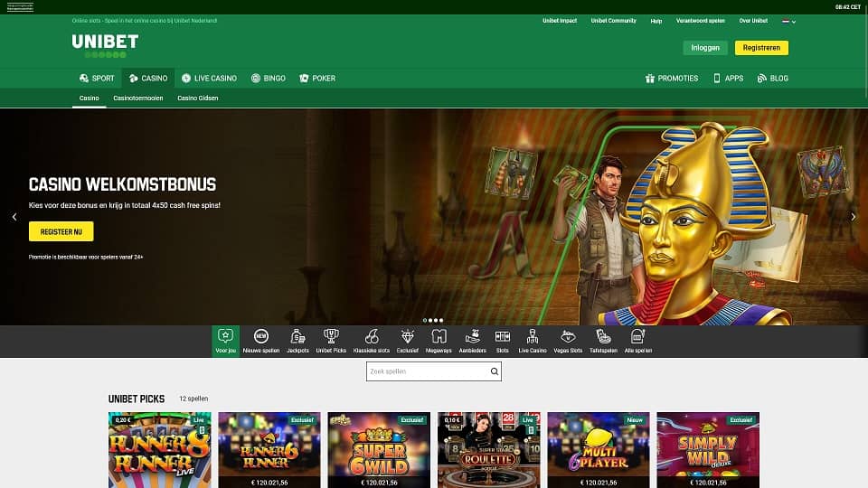Open the Apps page
This screenshot has height=488, width=868.
click(728, 78)
